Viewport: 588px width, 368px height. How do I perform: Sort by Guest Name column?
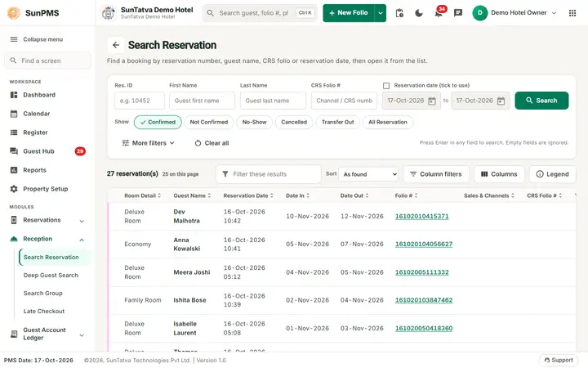point(192,195)
